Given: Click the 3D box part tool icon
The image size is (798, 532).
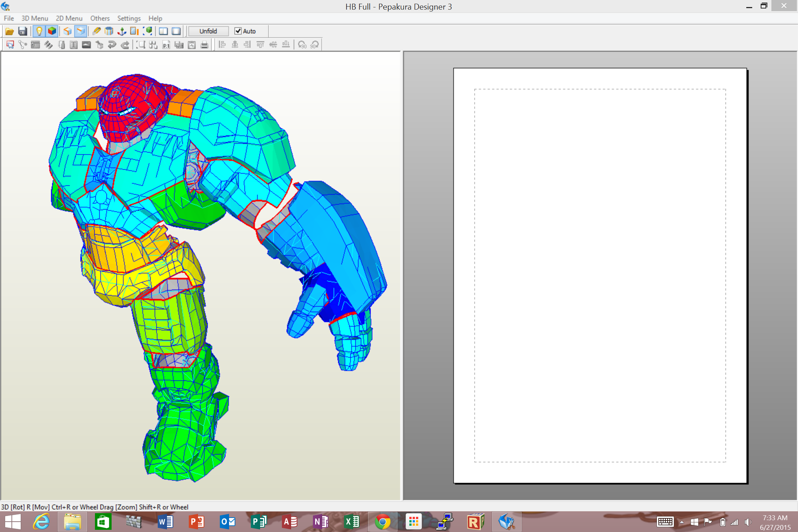Looking at the screenshot, I should point(99,45).
